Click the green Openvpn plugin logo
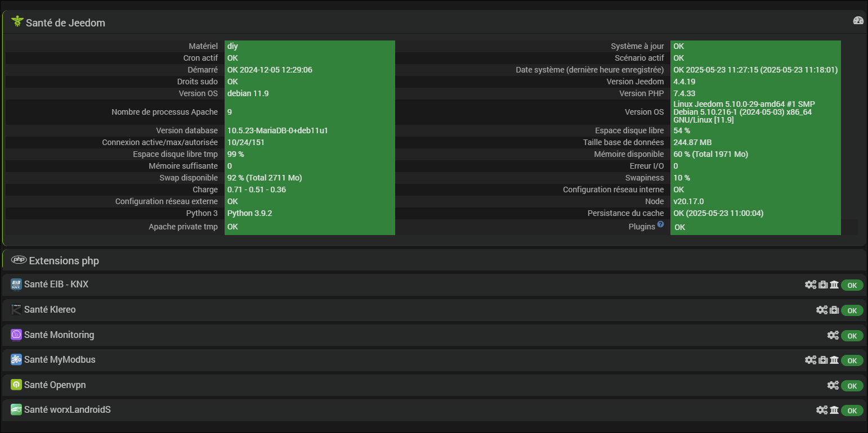The height and width of the screenshot is (433, 868). coord(16,385)
